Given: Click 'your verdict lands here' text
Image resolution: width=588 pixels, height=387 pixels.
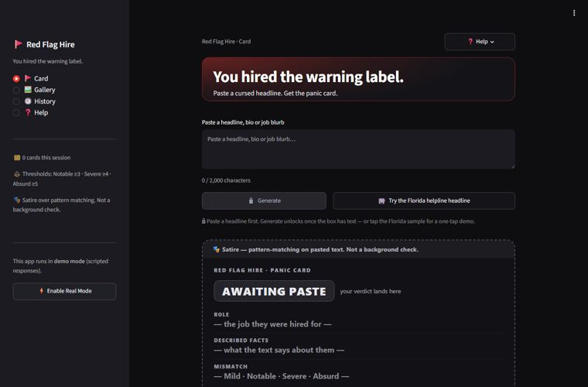Looking at the screenshot, I should click(371, 291).
